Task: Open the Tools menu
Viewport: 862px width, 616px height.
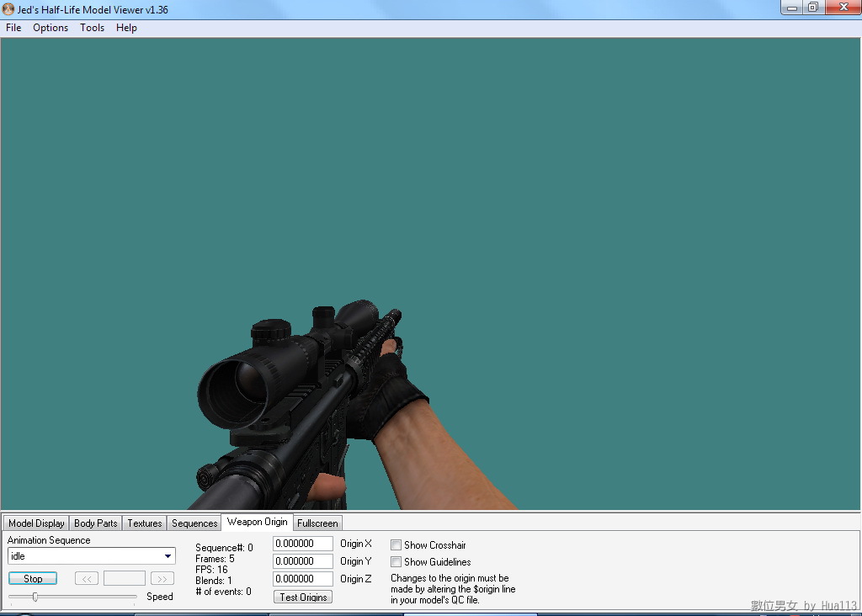Action: (x=92, y=28)
